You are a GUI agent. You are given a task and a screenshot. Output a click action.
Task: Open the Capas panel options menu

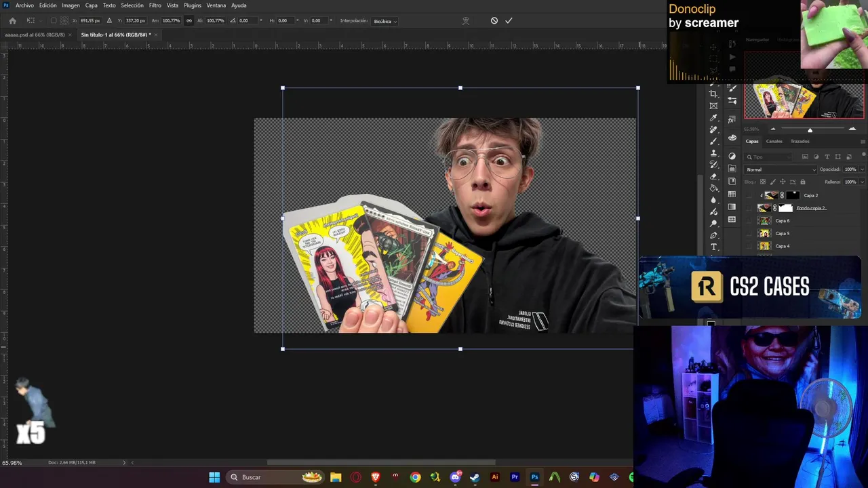click(x=863, y=142)
